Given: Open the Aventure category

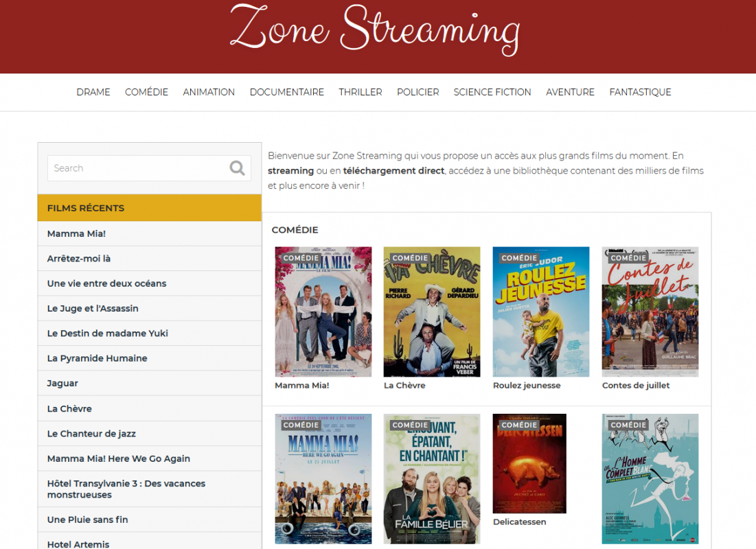Looking at the screenshot, I should pyautogui.click(x=570, y=92).
